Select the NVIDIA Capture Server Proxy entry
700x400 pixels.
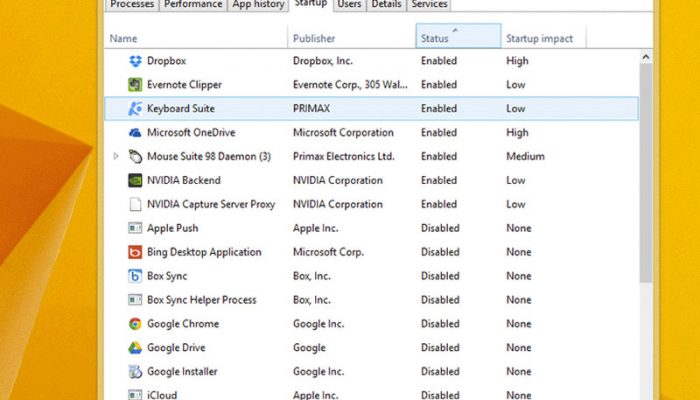pos(211,204)
